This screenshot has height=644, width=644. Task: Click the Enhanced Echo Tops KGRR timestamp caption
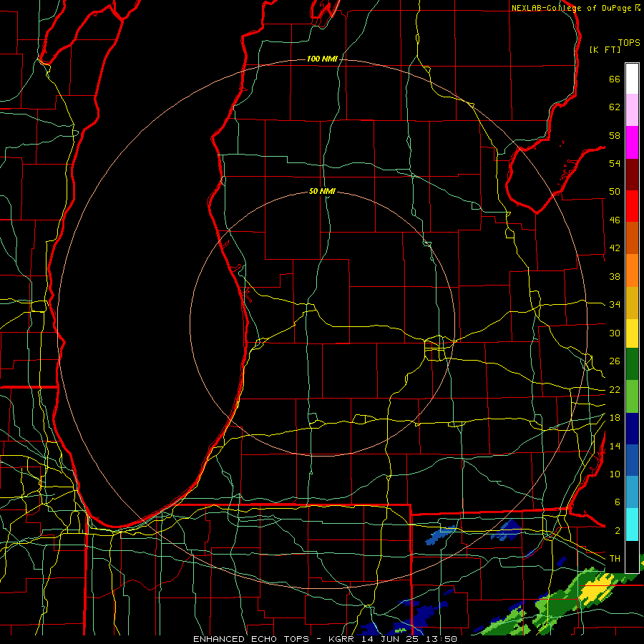(x=325, y=639)
